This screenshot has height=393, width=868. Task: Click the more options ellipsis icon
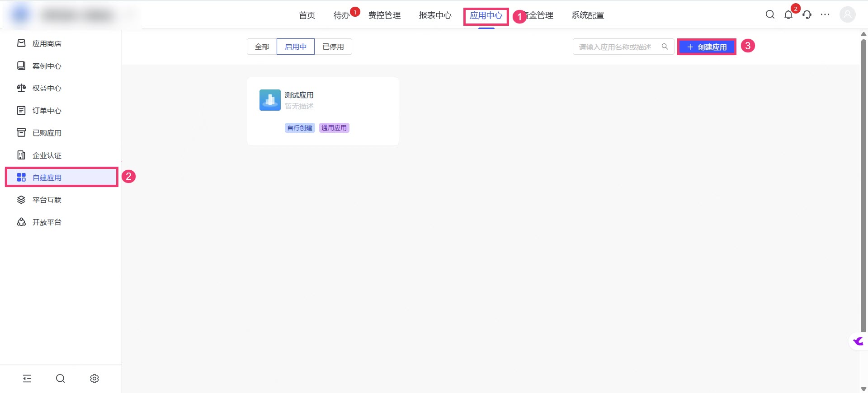[825, 15]
